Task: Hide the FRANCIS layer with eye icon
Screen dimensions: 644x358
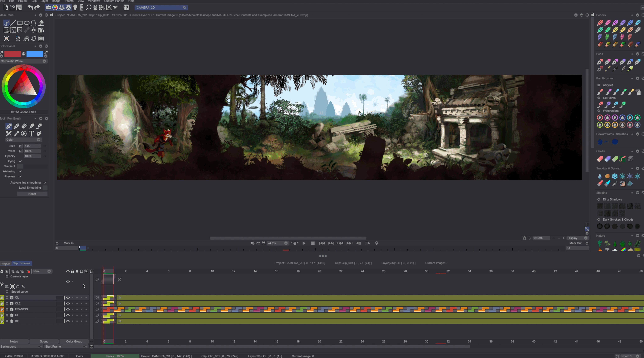Action: 68,310
